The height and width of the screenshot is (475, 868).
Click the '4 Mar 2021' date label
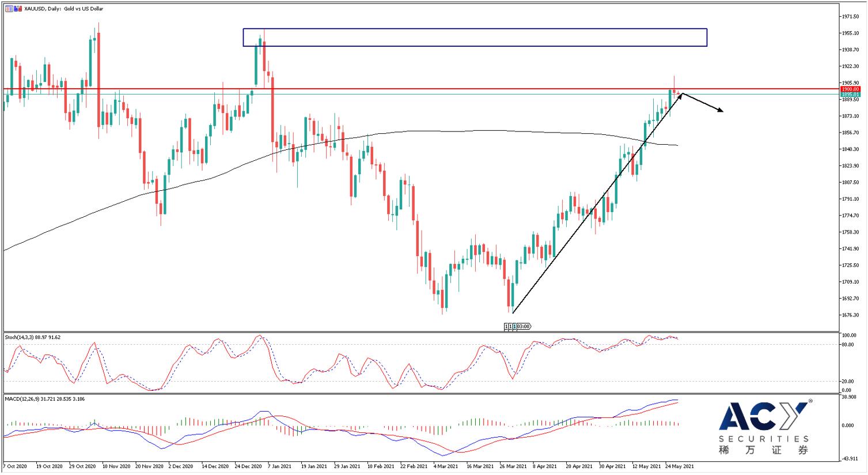pyautogui.click(x=446, y=466)
